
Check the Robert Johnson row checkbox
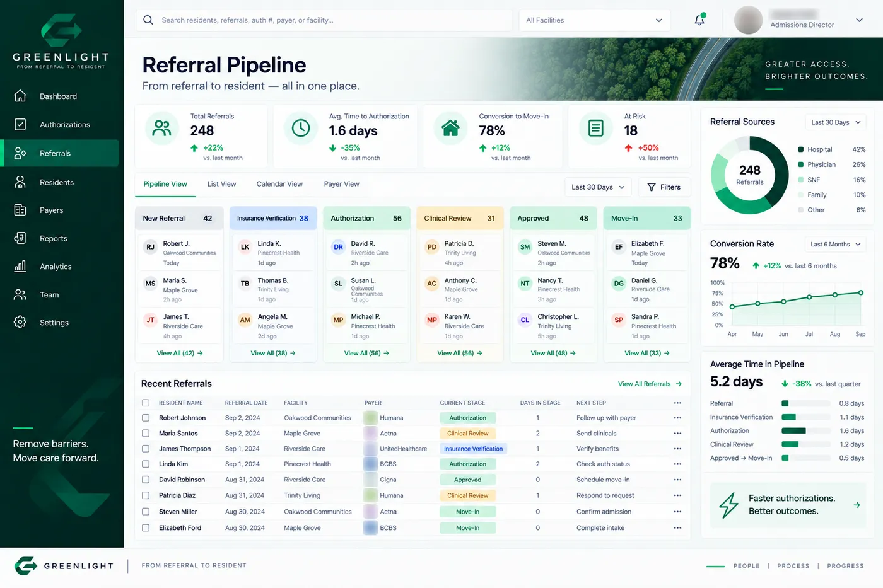[146, 418]
